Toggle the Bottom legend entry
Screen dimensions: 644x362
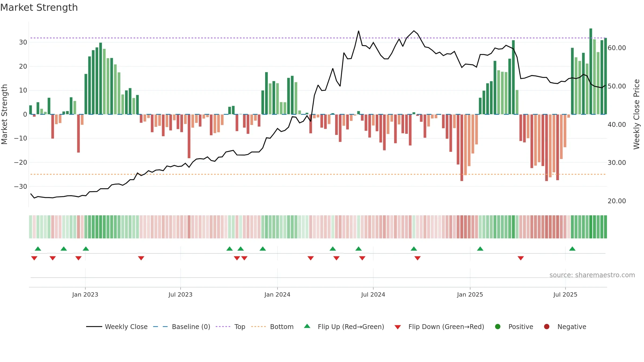[272, 327]
